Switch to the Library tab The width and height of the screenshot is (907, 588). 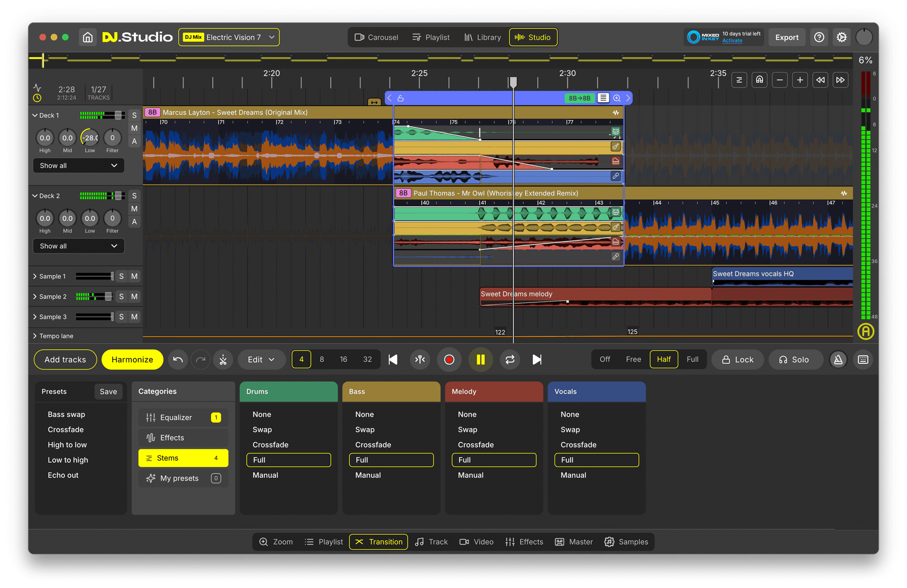pos(483,37)
